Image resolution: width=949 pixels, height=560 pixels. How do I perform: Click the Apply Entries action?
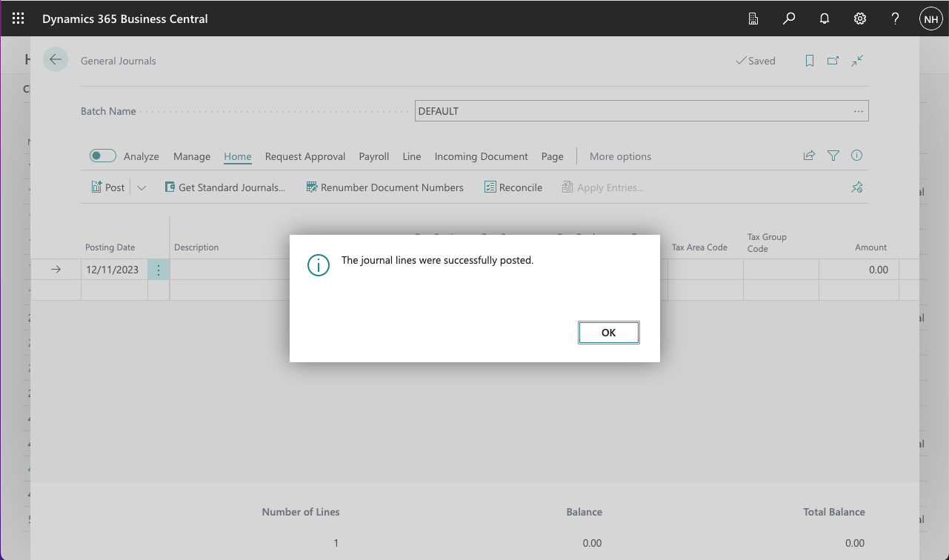(602, 187)
